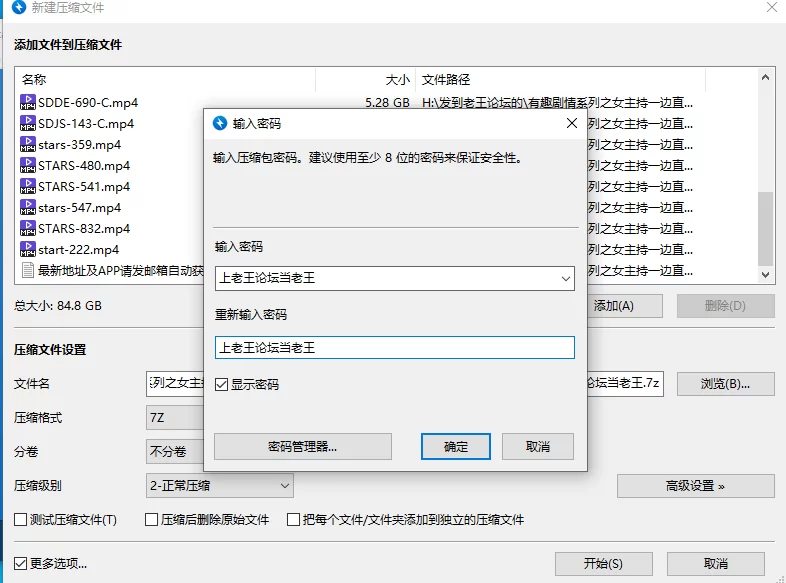The height and width of the screenshot is (583, 786).
Task: Enable 测试压缩文件(T) checkbox
Action: point(21,519)
